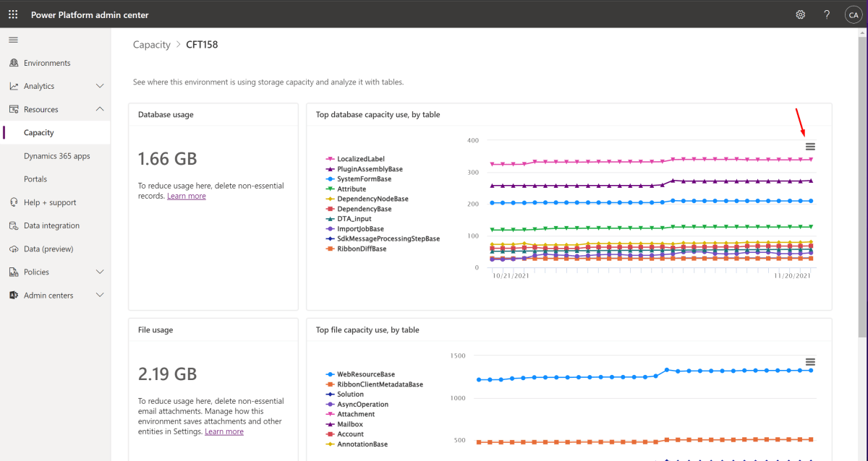Open Dynamics 365 apps page
The width and height of the screenshot is (868, 461).
pyautogui.click(x=56, y=156)
